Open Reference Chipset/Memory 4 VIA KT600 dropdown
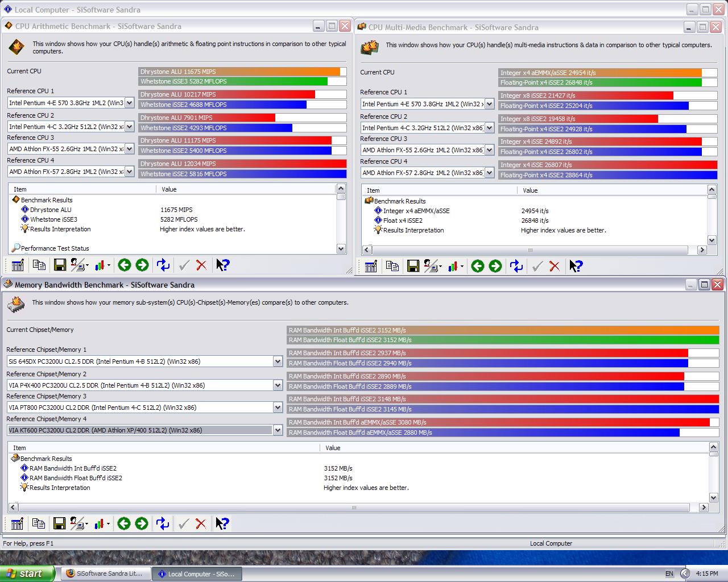 pyautogui.click(x=278, y=430)
